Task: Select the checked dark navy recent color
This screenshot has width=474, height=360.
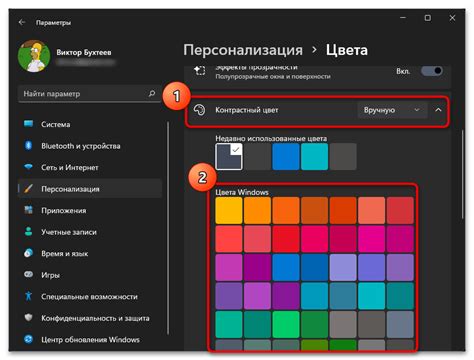Action: [229, 157]
